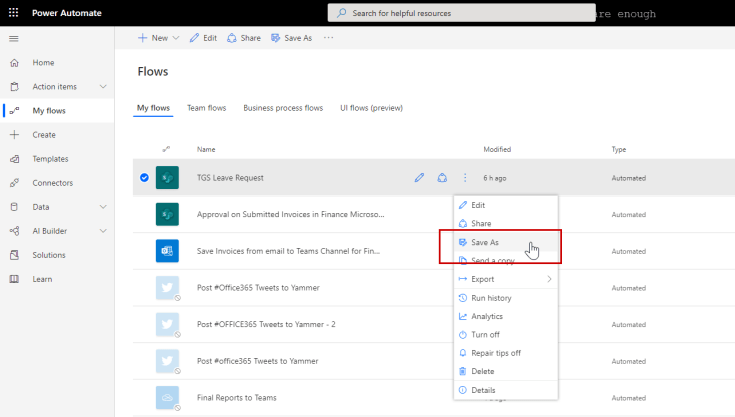The width and height of the screenshot is (735, 417).
Task: Click the SharePoint icon for Approval on Submitted Invoices
Action: pos(167,214)
